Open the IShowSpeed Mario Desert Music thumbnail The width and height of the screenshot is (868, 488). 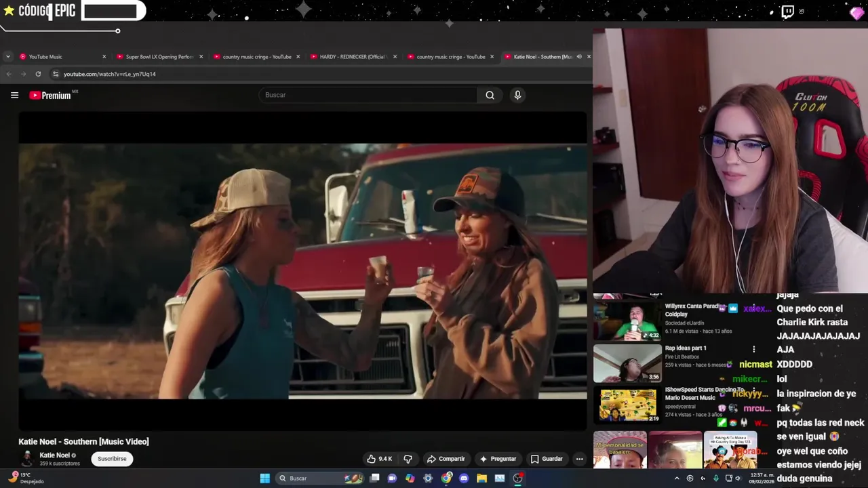pyautogui.click(x=627, y=405)
